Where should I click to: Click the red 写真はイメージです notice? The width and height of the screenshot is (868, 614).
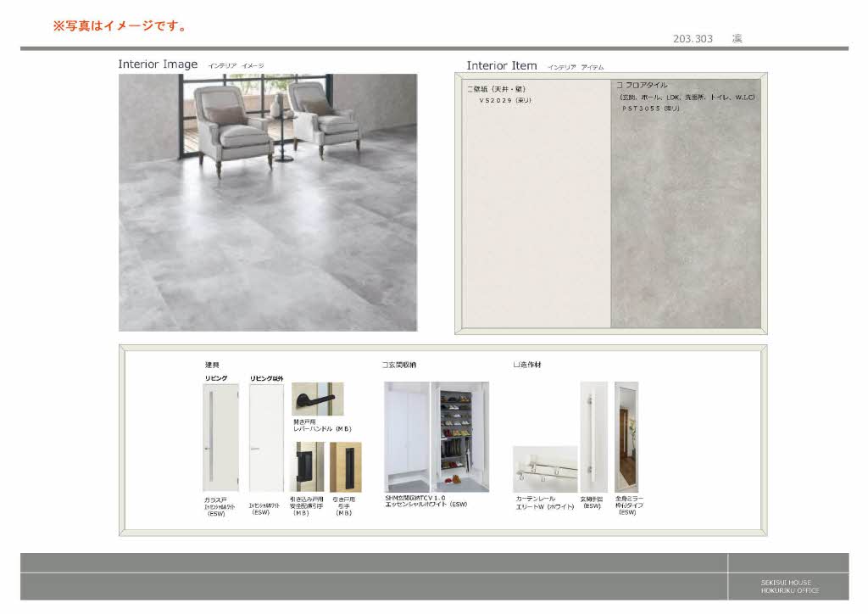point(120,25)
